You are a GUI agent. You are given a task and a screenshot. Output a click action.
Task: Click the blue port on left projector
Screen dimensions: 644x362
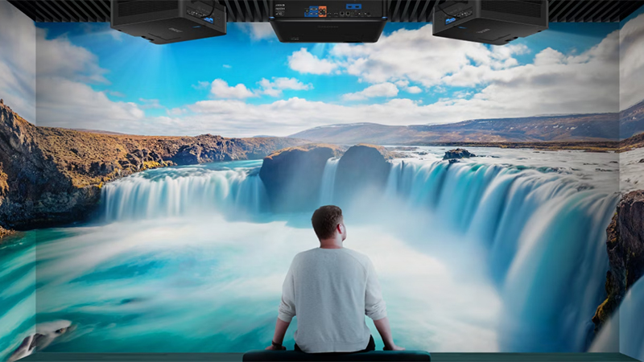(x=208, y=19)
